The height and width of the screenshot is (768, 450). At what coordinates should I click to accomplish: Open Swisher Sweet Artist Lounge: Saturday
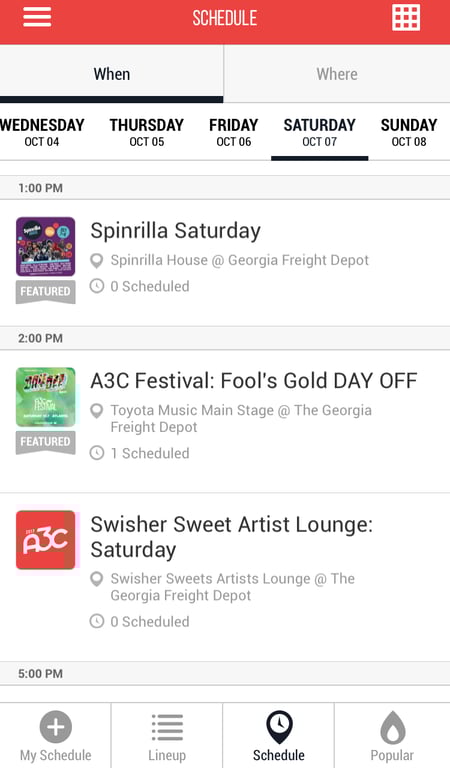click(225, 577)
